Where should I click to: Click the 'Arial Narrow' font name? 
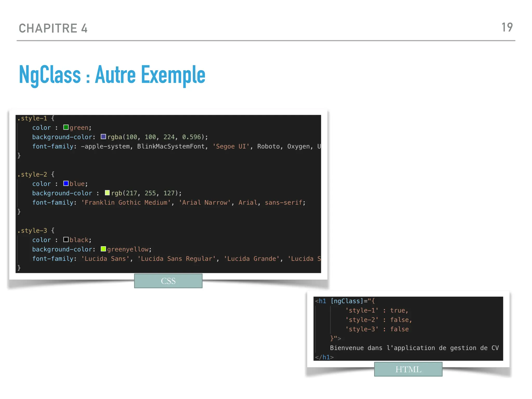pyautogui.click(x=205, y=203)
